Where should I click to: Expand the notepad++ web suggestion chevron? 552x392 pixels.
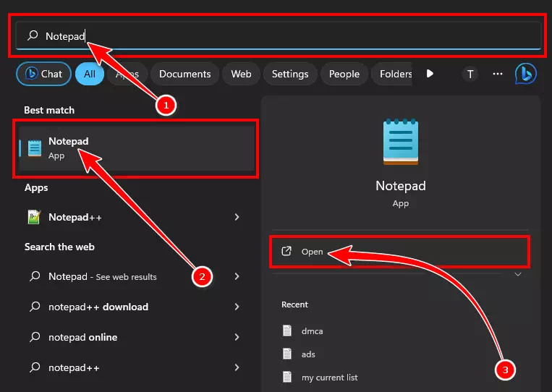tap(237, 367)
